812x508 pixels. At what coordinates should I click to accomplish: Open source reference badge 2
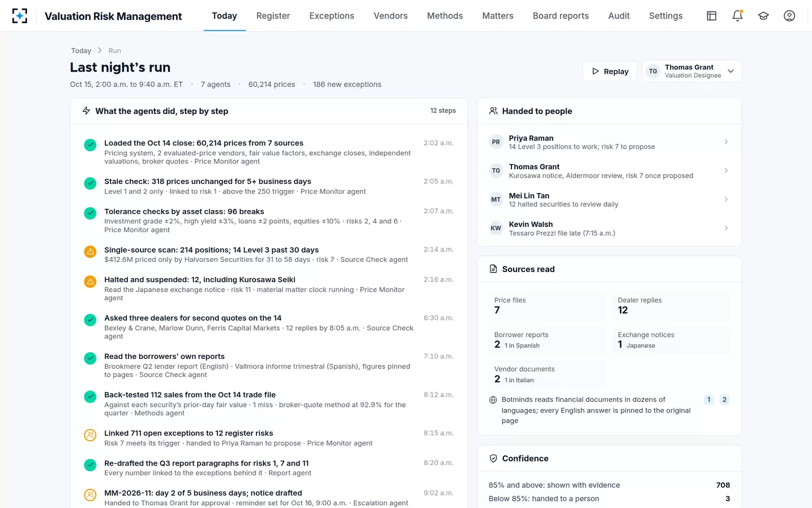pos(725,400)
